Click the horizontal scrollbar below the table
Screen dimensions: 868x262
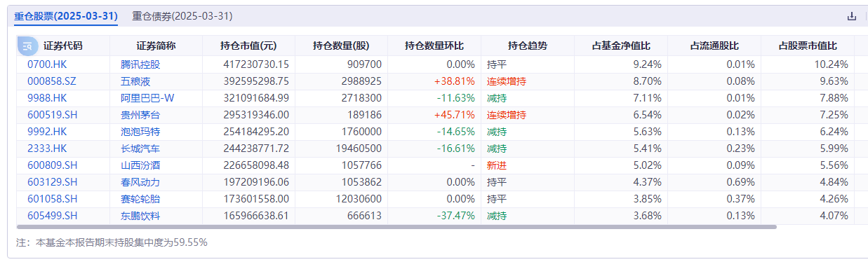click(396, 227)
